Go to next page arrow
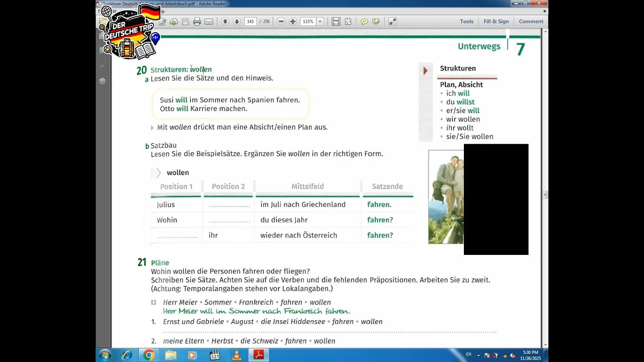644x362 pixels. [236, 22]
